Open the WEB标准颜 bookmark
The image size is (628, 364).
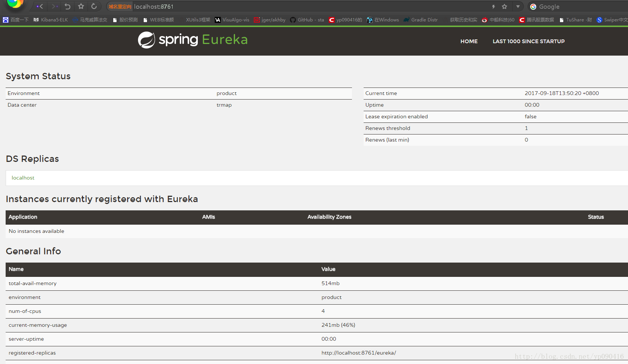(158, 20)
